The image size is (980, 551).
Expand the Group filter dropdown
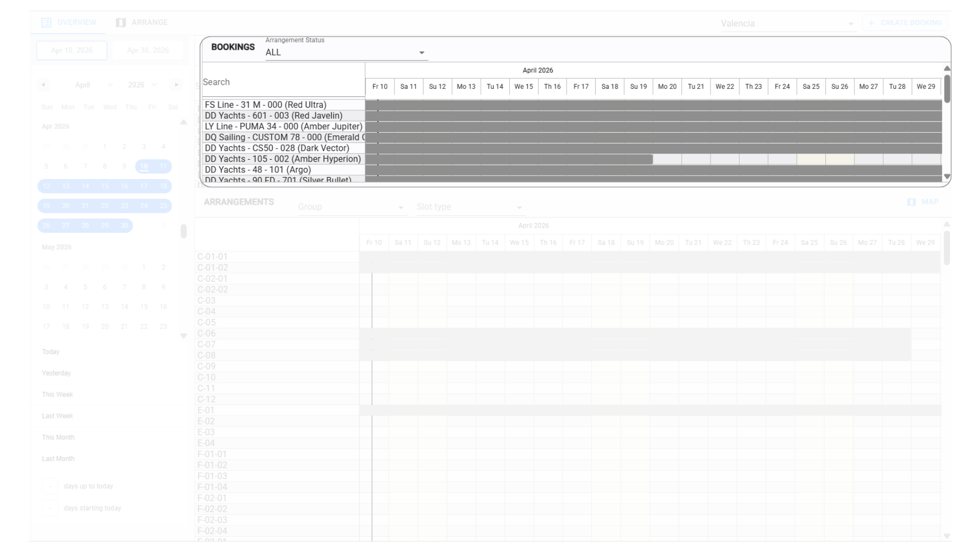(x=351, y=207)
